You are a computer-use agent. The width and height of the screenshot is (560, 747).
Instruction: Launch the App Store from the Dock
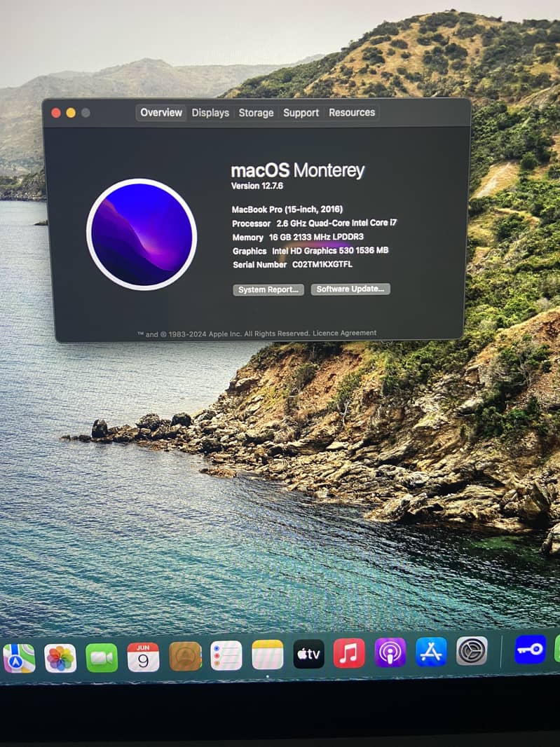(431, 651)
